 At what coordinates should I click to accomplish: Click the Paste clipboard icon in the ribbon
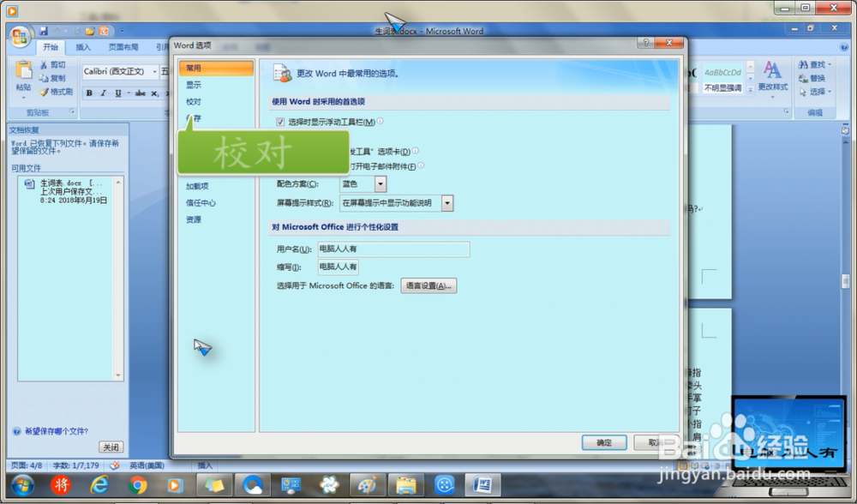click(x=23, y=70)
